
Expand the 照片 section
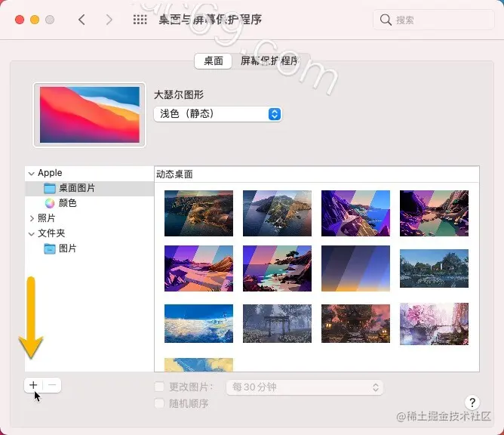coord(32,218)
